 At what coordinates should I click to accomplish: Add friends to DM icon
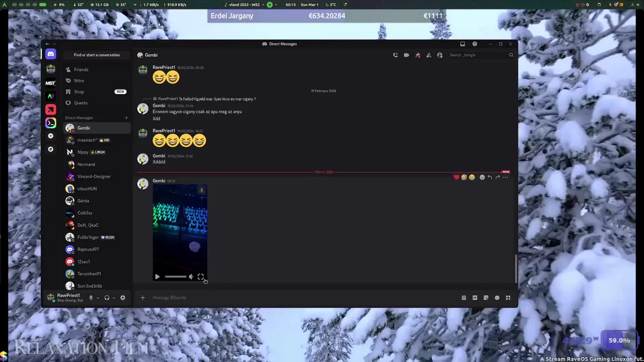(429, 55)
